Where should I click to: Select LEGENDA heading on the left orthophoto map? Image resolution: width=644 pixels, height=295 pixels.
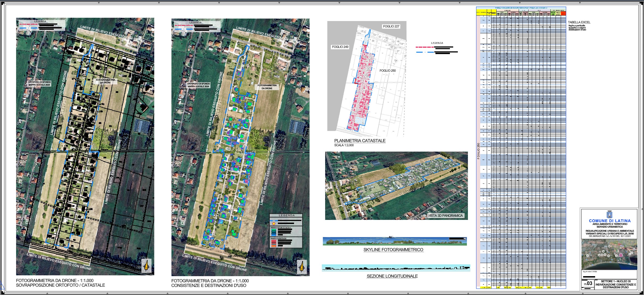(40, 21)
